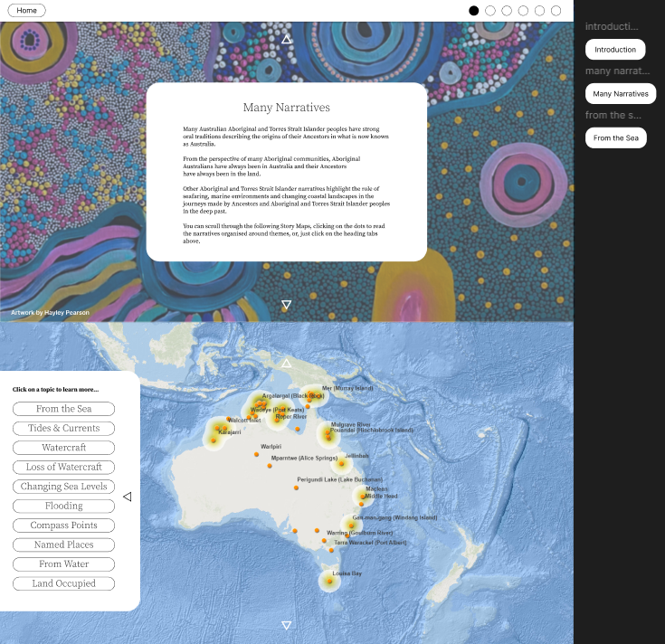
Task: Select the Flooding topic
Action: (63, 506)
